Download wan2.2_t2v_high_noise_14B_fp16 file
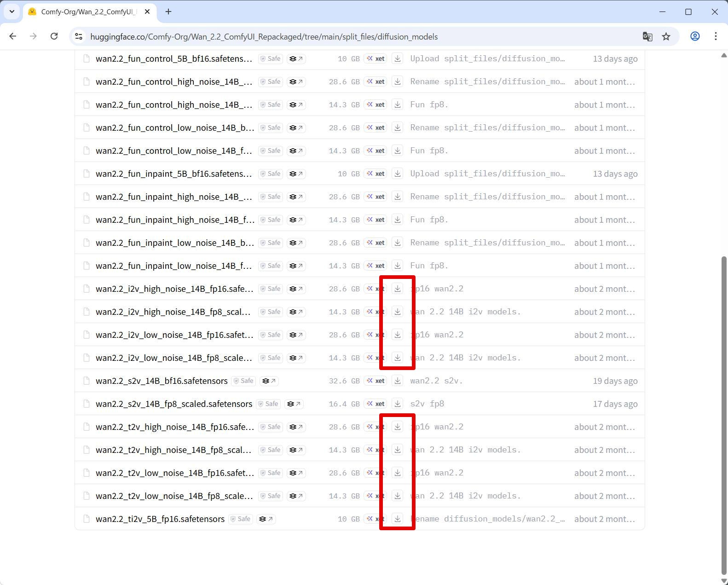 point(398,427)
